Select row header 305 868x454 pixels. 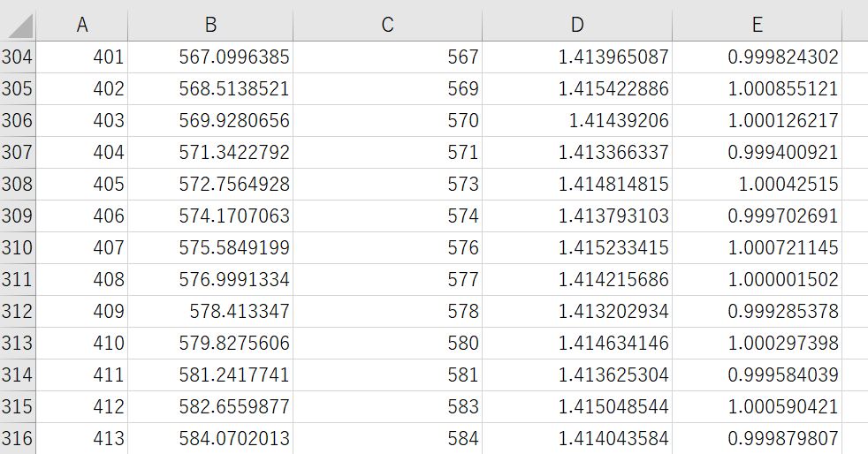[18, 89]
